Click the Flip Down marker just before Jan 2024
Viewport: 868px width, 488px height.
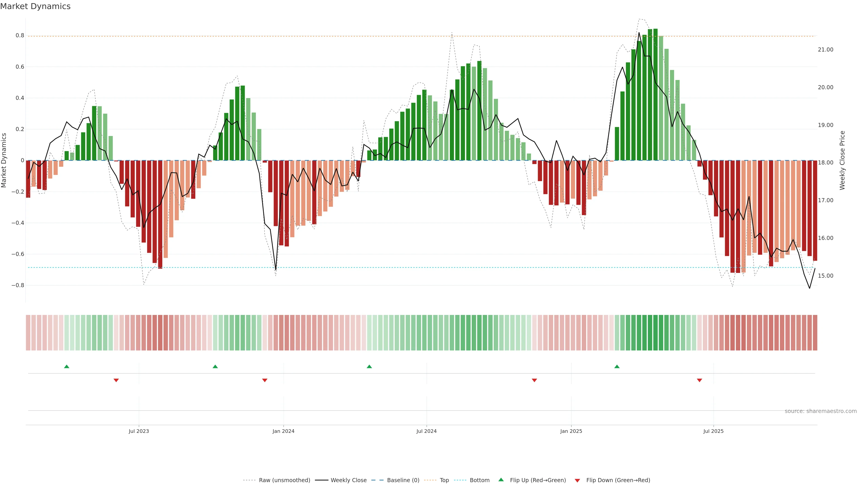[x=265, y=380]
